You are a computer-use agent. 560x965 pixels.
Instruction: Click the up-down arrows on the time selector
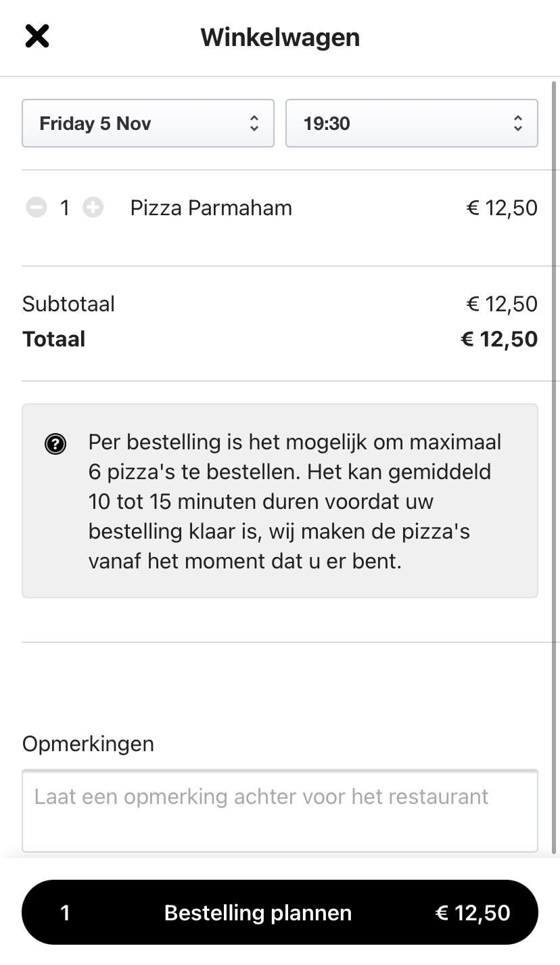tap(517, 123)
